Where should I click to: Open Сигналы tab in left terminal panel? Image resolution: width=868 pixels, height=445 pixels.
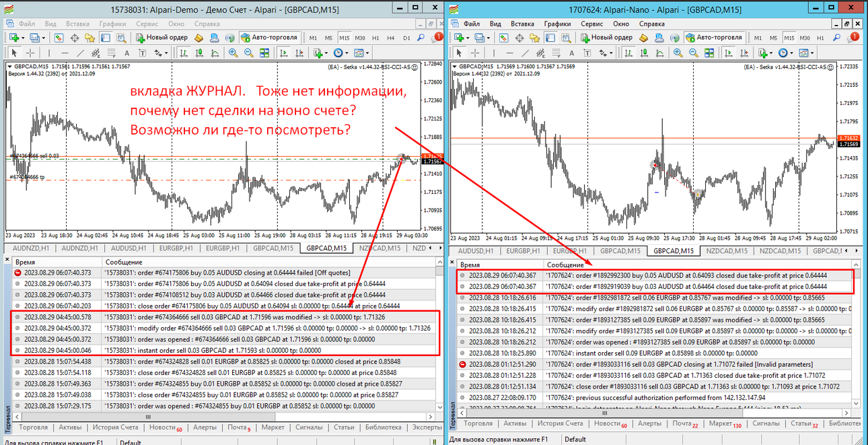coord(309,427)
